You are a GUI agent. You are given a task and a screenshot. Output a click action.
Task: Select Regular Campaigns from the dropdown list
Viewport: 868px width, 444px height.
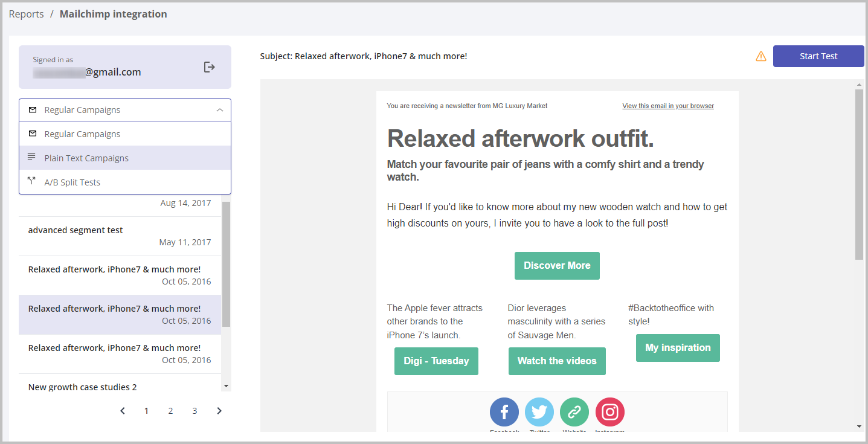click(x=125, y=134)
